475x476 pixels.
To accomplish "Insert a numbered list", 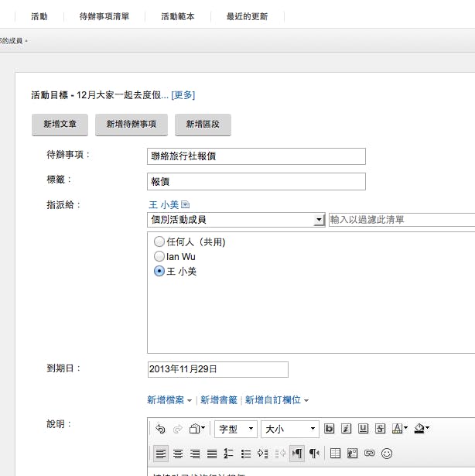I will (228, 454).
